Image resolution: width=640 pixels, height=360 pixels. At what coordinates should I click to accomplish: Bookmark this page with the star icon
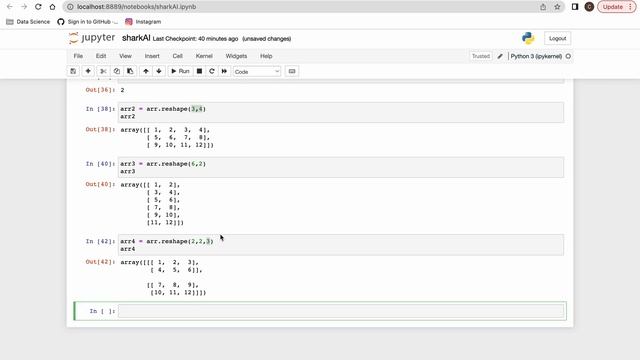pyautogui.click(x=557, y=7)
